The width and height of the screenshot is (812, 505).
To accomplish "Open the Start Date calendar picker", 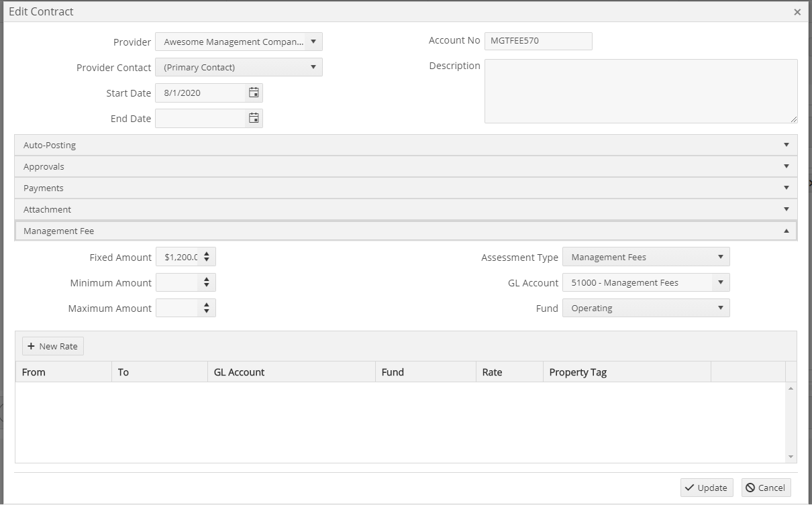I will 254,93.
